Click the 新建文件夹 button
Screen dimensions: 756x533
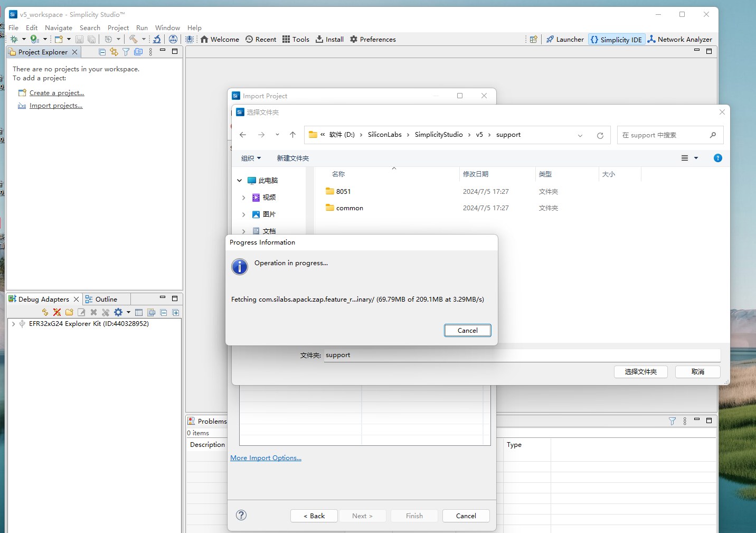(293, 158)
